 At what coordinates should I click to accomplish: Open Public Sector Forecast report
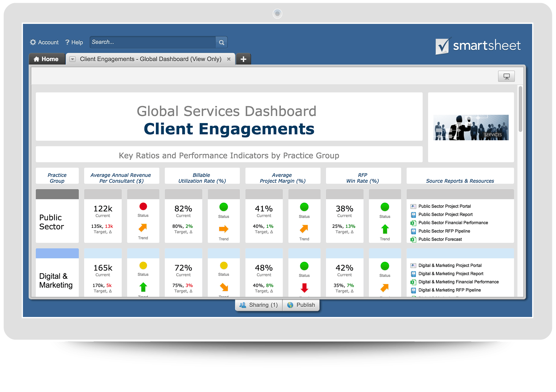(x=440, y=239)
